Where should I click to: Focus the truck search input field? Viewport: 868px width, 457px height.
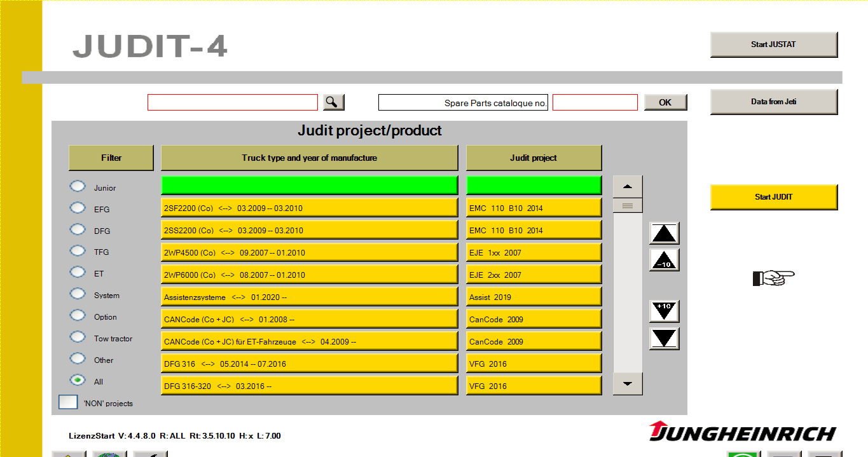(x=233, y=102)
